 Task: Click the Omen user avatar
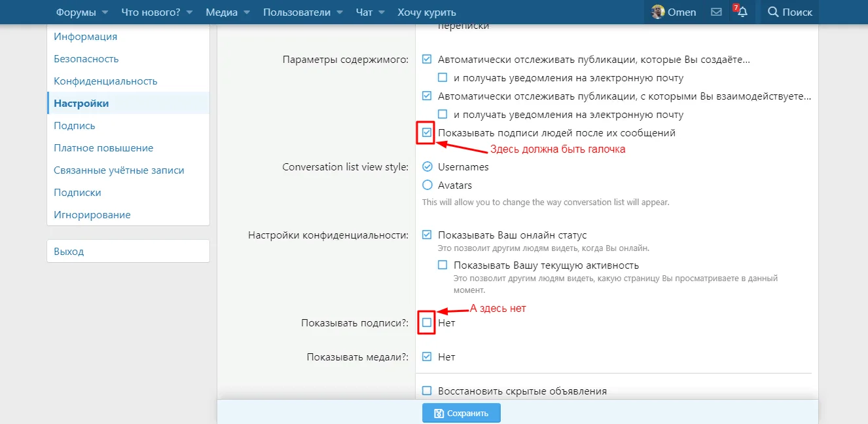pos(658,12)
